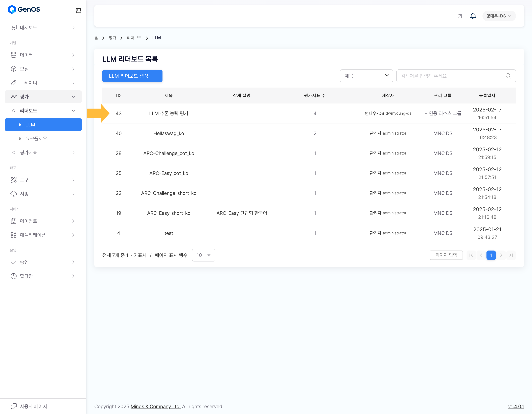
Task: Open the rows-per-page 10 dropdown
Action: [203, 255]
